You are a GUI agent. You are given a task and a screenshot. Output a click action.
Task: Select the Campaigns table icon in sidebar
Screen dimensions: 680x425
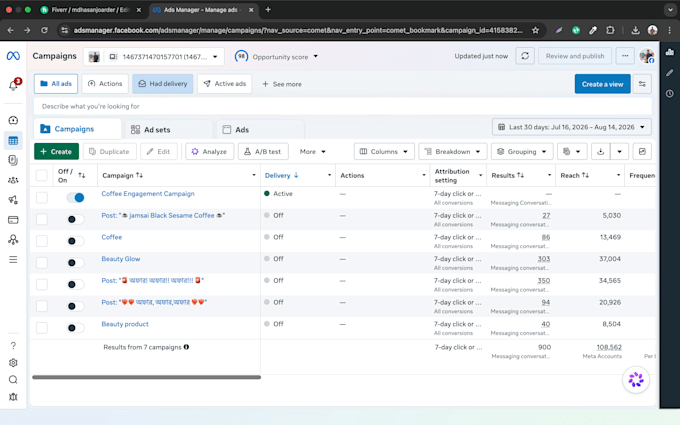pyautogui.click(x=13, y=141)
